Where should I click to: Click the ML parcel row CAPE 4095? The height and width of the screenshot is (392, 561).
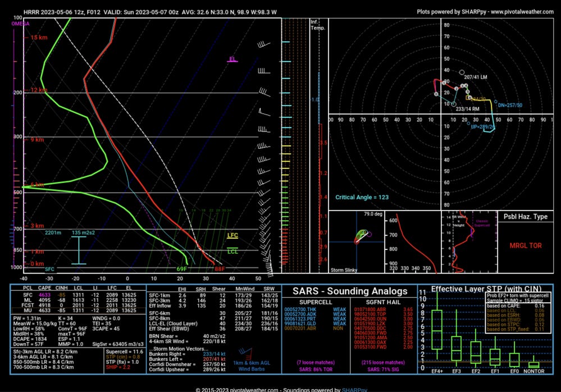[x=45, y=300]
